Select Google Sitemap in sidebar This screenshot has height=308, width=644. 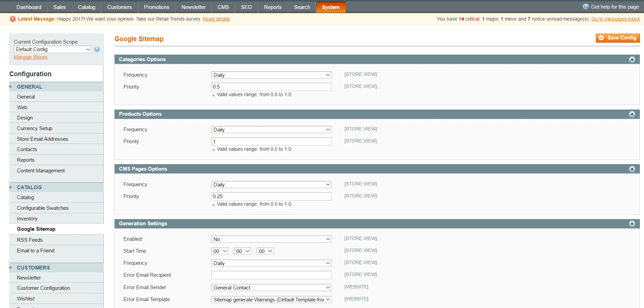pos(56,229)
